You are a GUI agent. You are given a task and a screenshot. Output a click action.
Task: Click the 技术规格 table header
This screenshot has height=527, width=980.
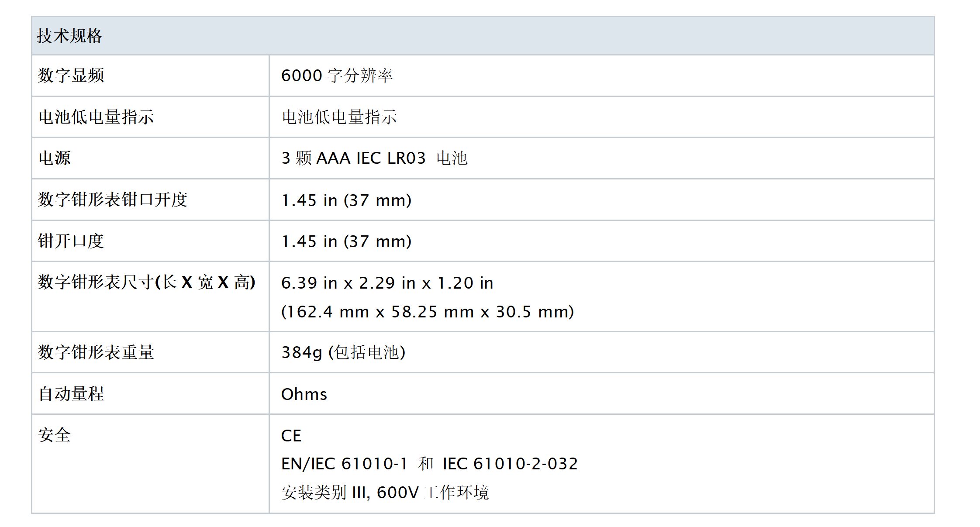pyautogui.click(x=69, y=36)
